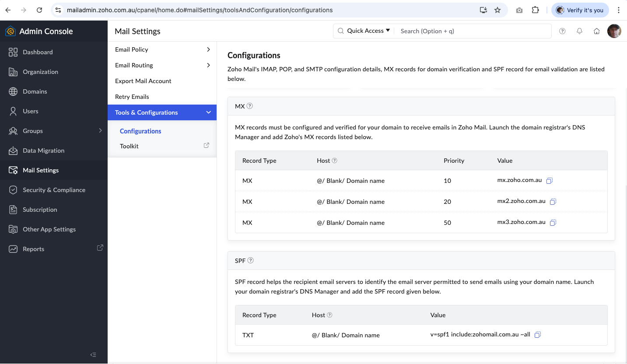This screenshot has height=364, width=627.
Task: Show MX section help tooltip icon
Action: point(250,106)
